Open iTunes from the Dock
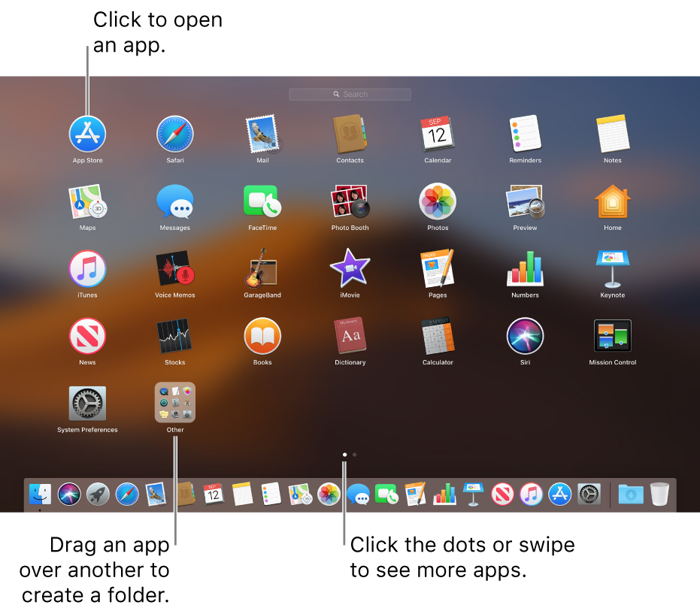The height and width of the screenshot is (614, 700). pos(531,494)
